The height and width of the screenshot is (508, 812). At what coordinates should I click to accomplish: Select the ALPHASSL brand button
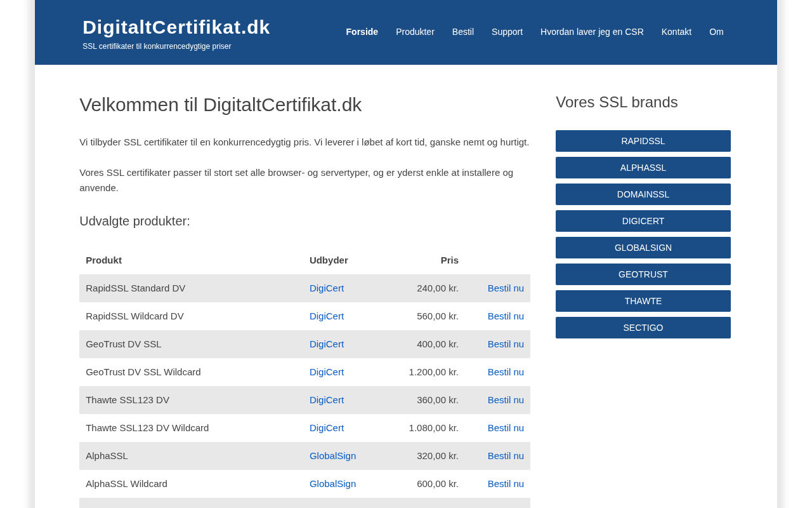(643, 168)
